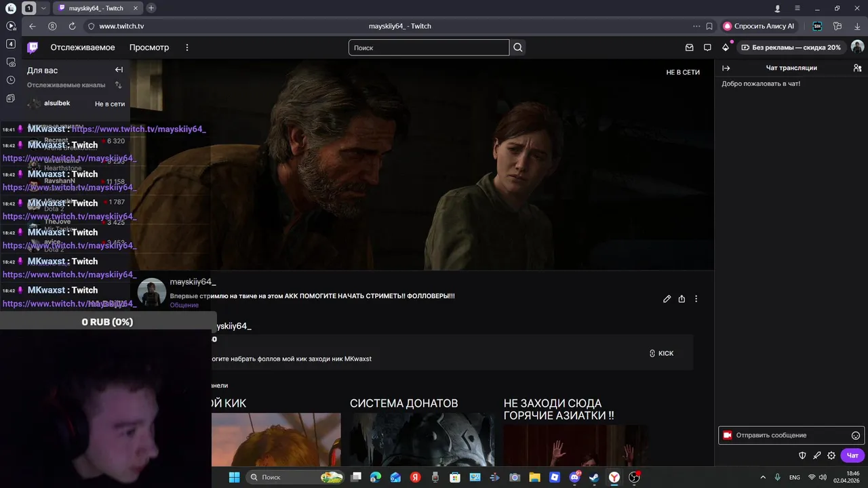Open the Yandex browser hamburger menu

point(797,8)
